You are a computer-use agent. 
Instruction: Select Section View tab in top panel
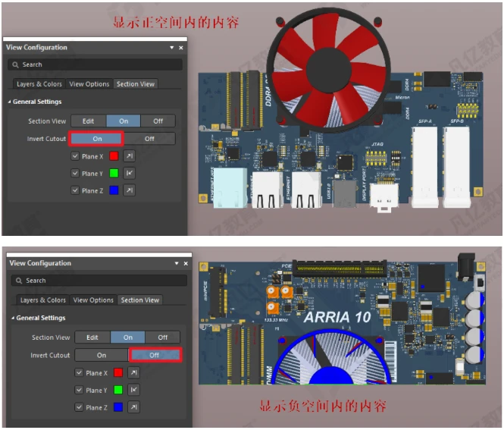click(136, 84)
